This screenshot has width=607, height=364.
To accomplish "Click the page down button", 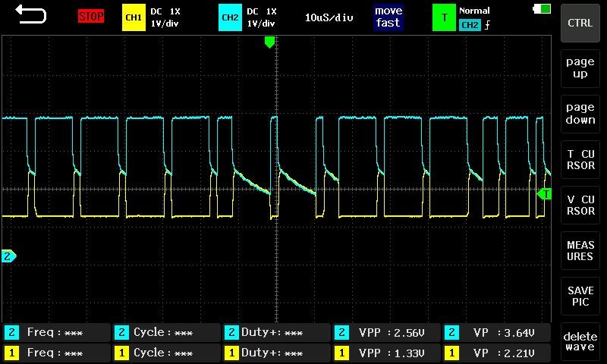I will [580, 114].
